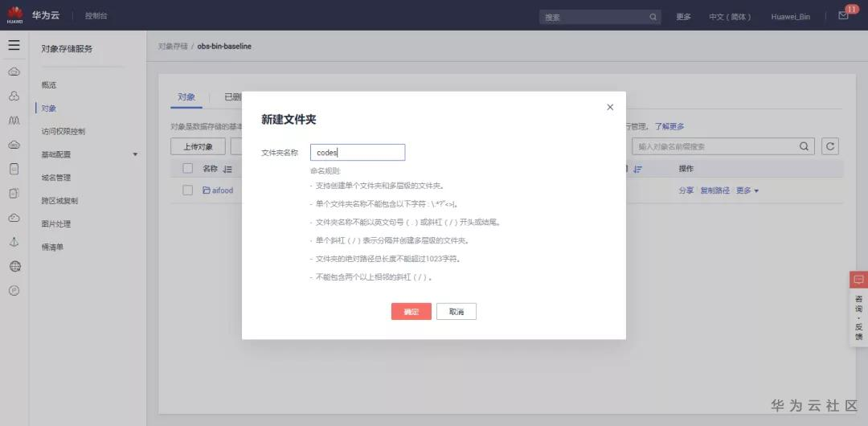Open the fourth sidebar cloud icon
The width and height of the screenshot is (868, 426).
click(14, 145)
